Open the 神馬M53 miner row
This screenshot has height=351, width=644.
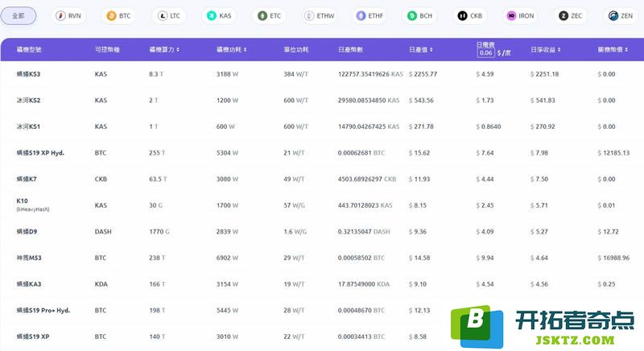click(322, 258)
